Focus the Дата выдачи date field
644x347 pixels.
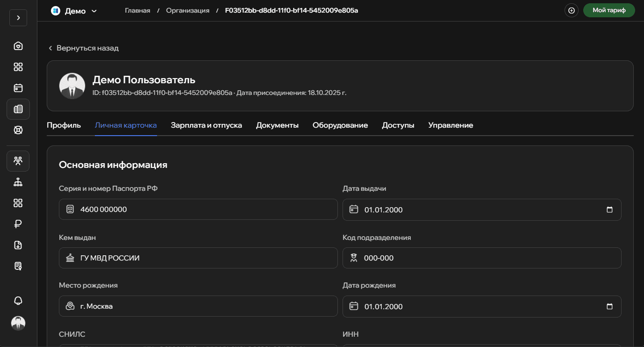[x=482, y=210]
